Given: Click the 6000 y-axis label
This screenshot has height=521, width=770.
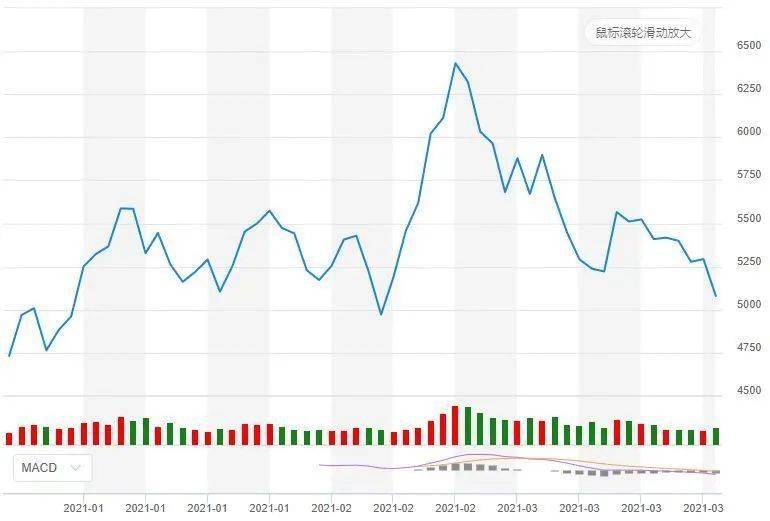Looking at the screenshot, I should point(748,131).
